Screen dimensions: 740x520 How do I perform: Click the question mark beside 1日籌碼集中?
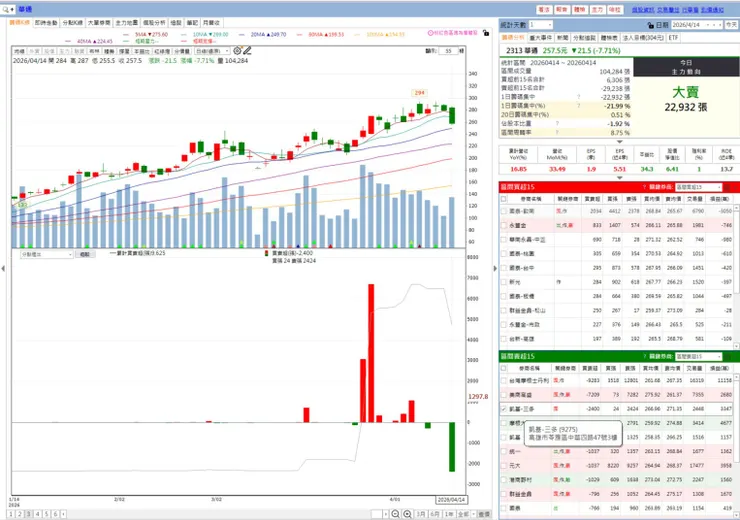579,97
